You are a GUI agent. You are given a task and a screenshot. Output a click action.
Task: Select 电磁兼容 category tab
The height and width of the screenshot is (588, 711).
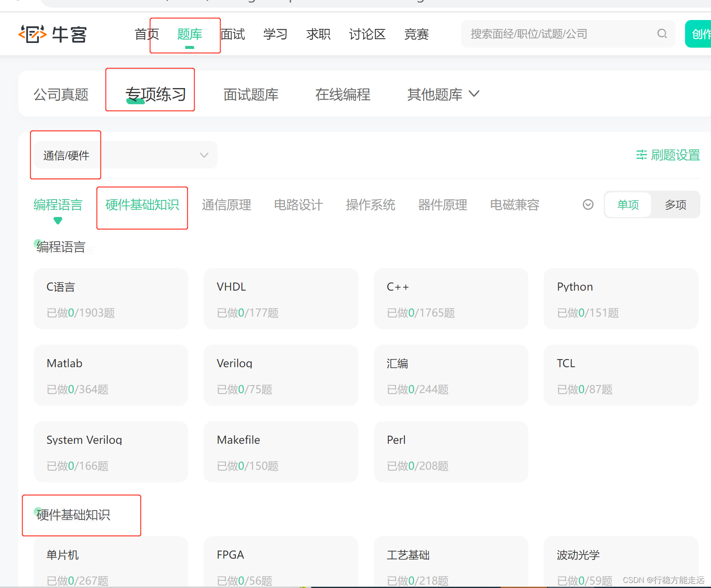tap(515, 205)
